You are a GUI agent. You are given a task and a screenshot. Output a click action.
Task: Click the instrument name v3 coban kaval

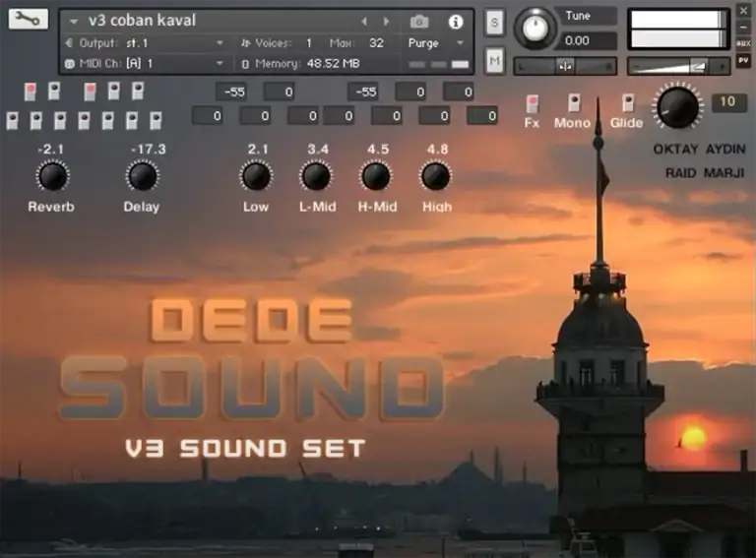[142, 21]
